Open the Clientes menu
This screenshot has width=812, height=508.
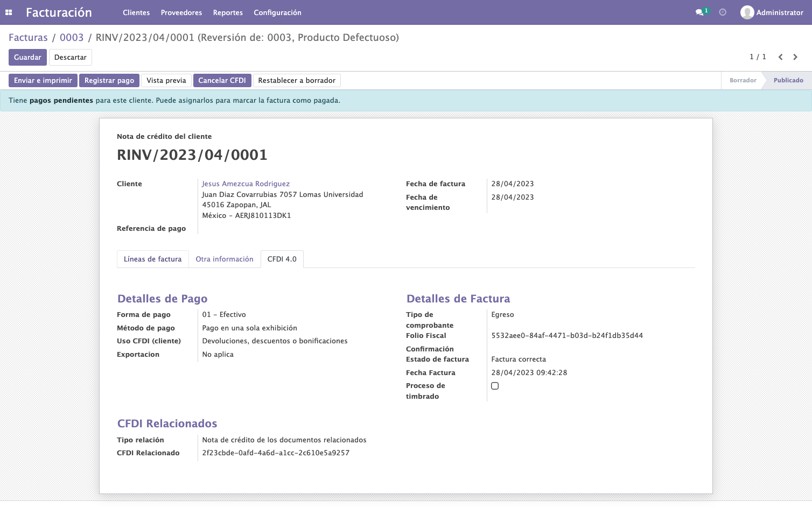[x=136, y=12]
